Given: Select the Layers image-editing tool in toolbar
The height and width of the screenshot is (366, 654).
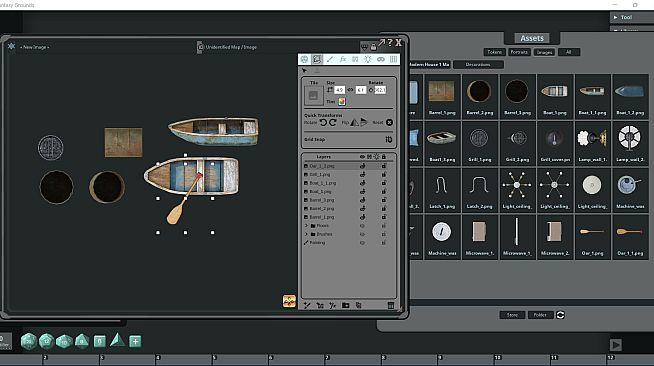Looking at the screenshot, I should coord(317,60).
